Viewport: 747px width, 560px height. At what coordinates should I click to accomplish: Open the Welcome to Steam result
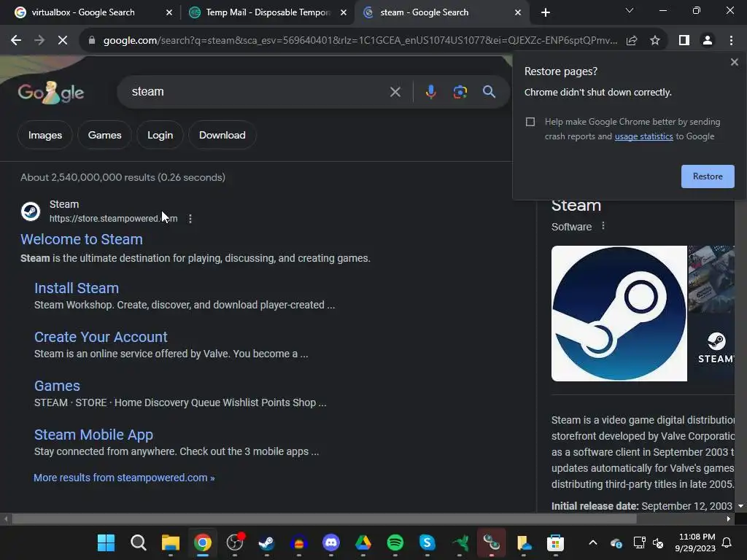[x=82, y=239]
